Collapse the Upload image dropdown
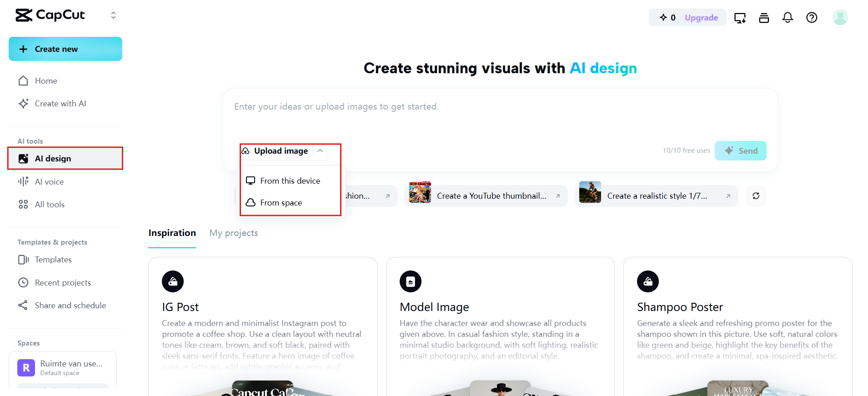868x396 pixels. coord(320,151)
